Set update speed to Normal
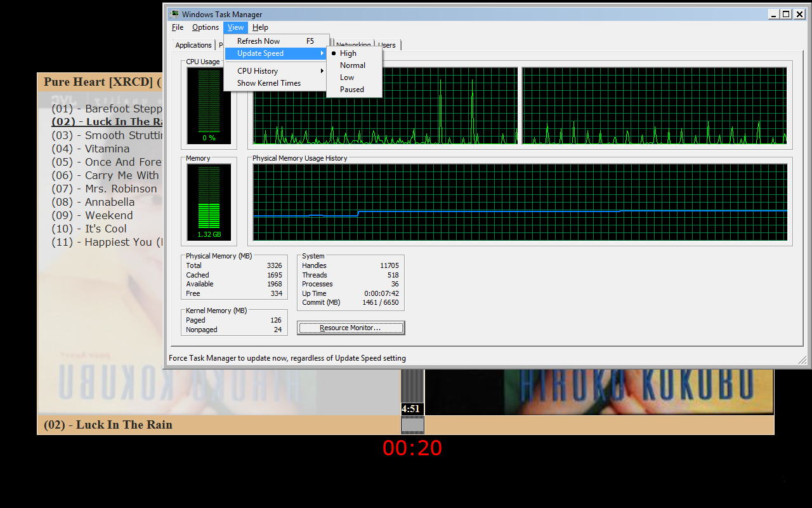812x508 pixels. pos(354,65)
